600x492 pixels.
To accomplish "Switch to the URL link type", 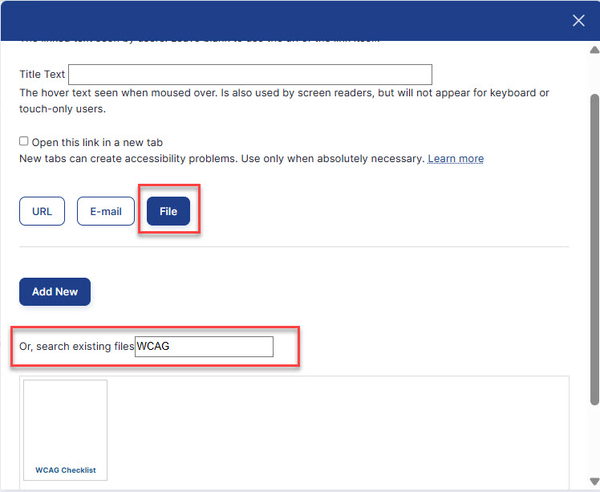I will point(42,212).
